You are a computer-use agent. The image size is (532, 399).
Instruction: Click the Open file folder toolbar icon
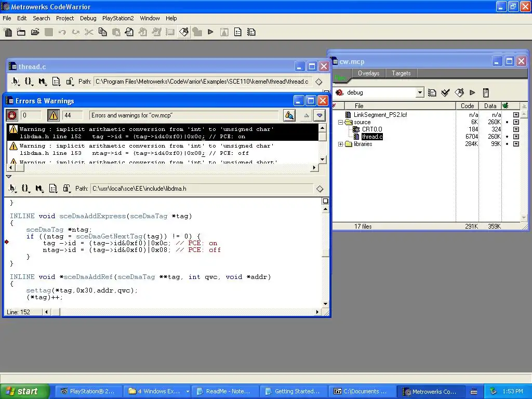pyautogui.click(x=35, y=32)
